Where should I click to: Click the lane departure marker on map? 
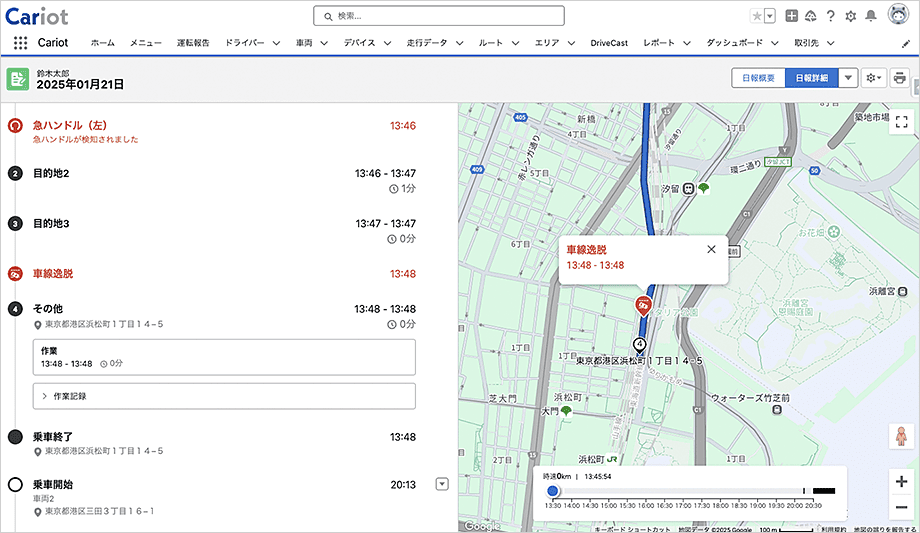click(645, 305)
